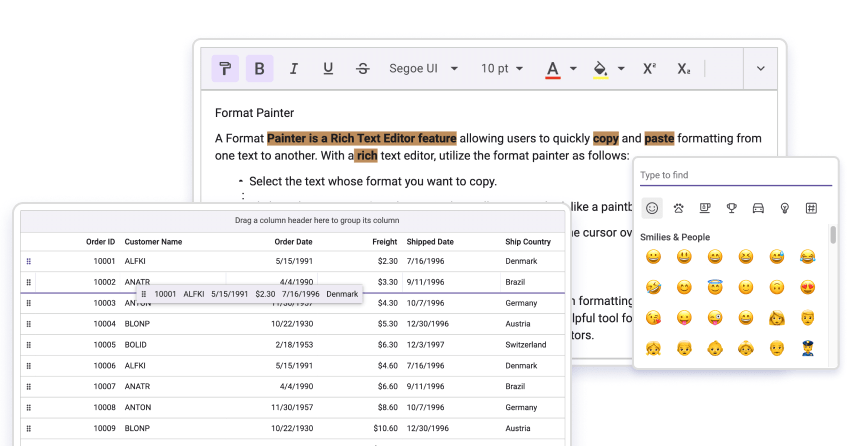The height and width of the screenshot is (446, 850).
Task: Apply Underline formatting
Action: tap(328, 68)
